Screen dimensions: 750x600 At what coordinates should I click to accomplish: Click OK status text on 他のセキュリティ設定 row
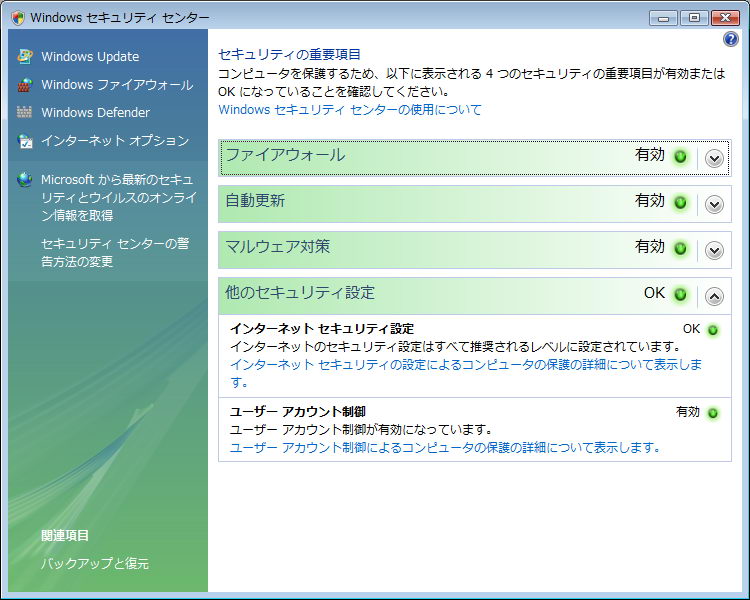(x=654, y=293)
